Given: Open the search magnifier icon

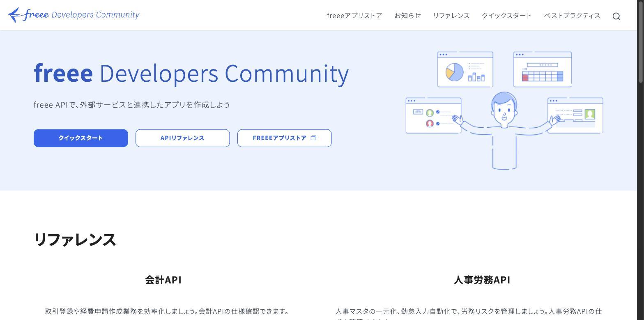Looking at the screenshot, I should pyautogui.click(x=616, y=16).
